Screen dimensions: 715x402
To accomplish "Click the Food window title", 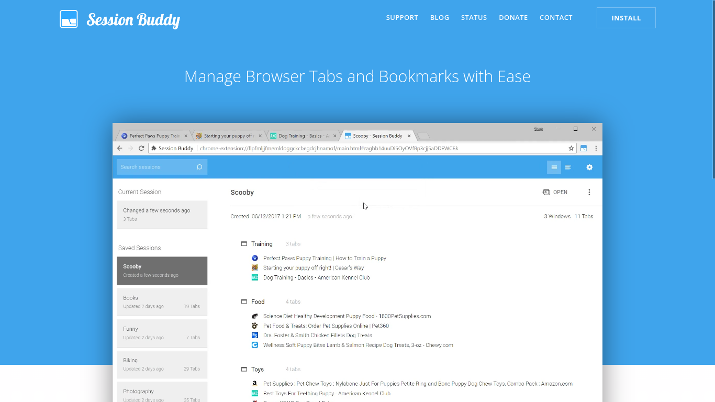I will tap(258, 302).
